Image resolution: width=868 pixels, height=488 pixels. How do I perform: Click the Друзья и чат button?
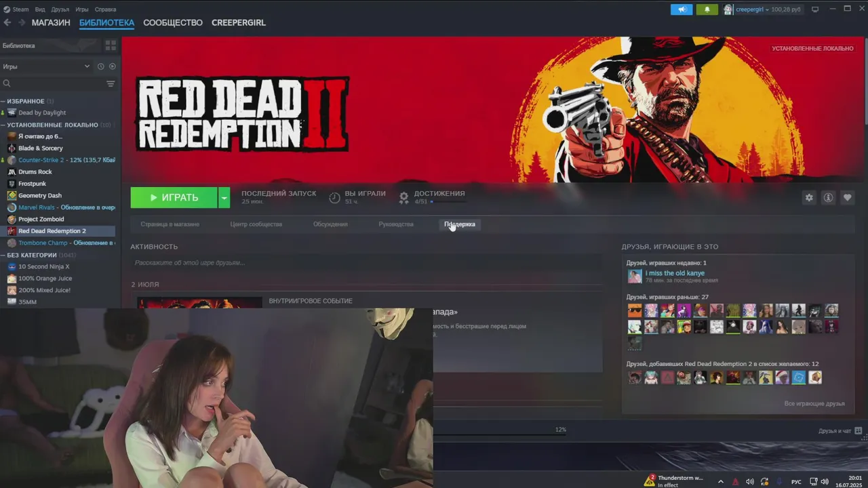pyautogui.click(x=835, y=430)
